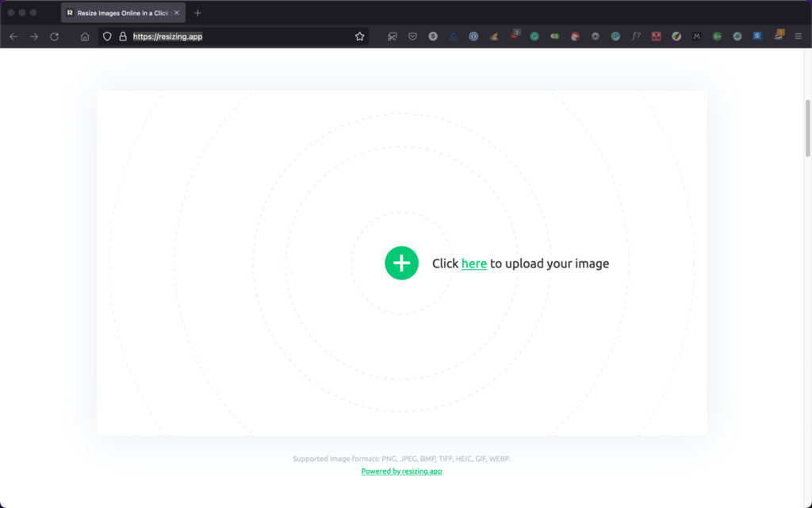812x508 pixels.
Task: Save page to Pocket
Action: tap(412, 37)
